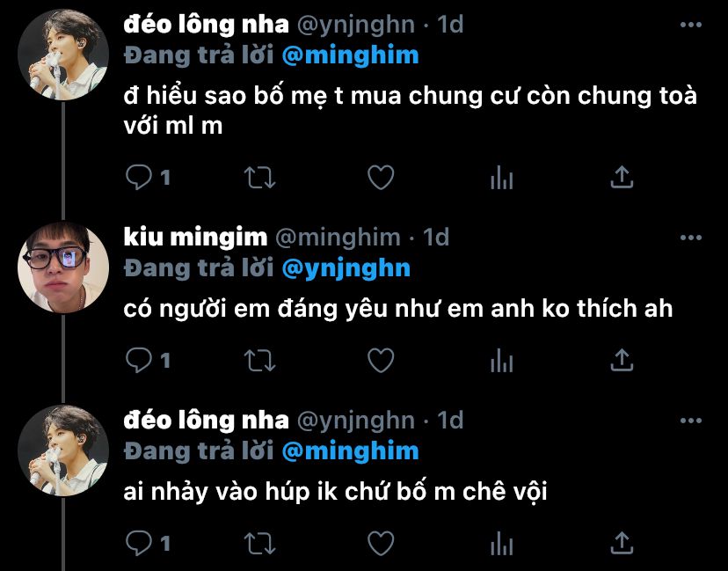Retweet the first tweet by đéo lông nha
The image size is (728, 571).
pos(260,178)
